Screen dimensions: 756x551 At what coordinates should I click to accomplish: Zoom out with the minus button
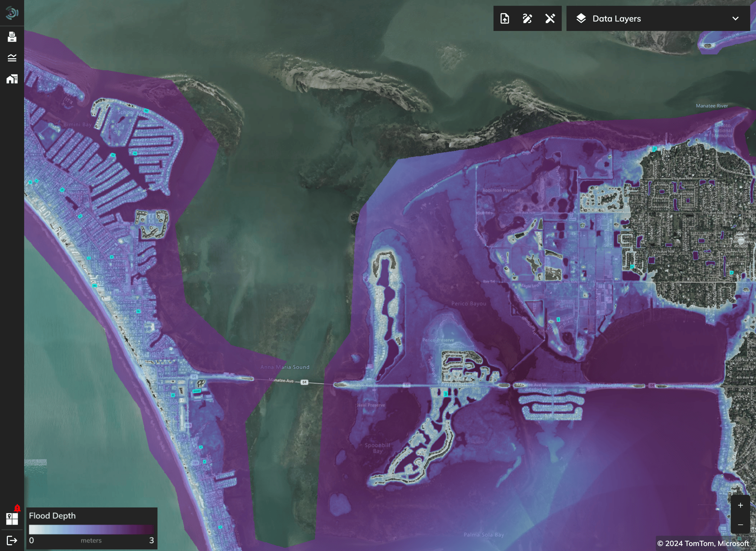tap(740, 525)
